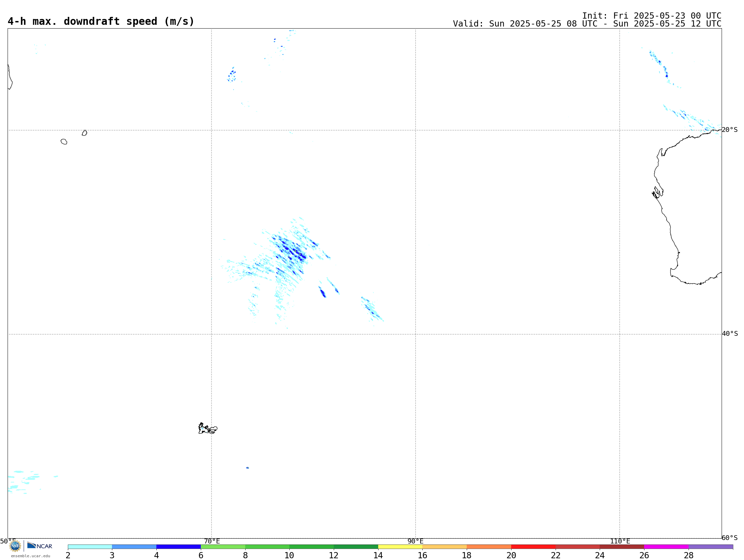The width and height of the screenshot is (744, 560).
Task: Click the Shark Bay inlet on Australia's west coast
Action: coord(657,193)
